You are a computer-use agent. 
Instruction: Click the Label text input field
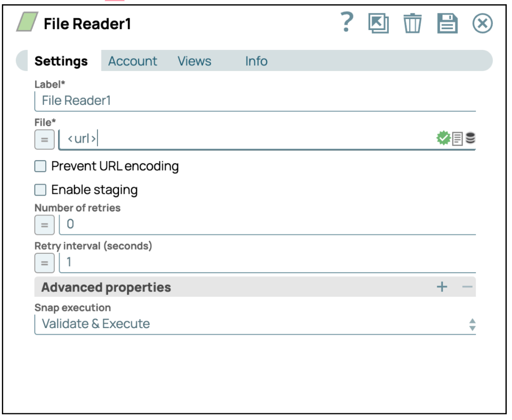tap(255, 101)
